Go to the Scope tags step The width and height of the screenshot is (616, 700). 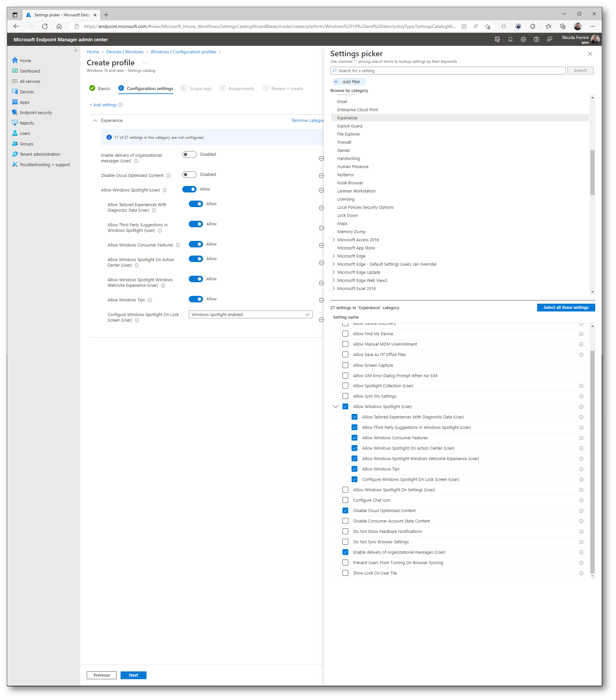click(x=196, y=88)
